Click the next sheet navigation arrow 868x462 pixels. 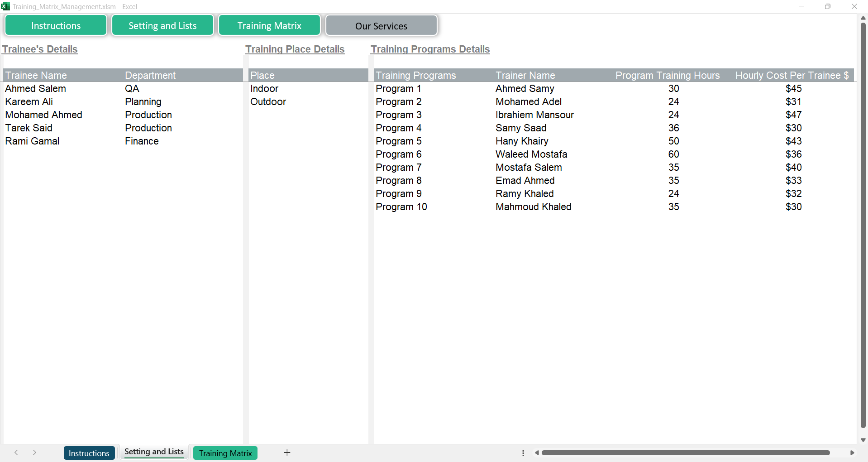tap(34, 452)
